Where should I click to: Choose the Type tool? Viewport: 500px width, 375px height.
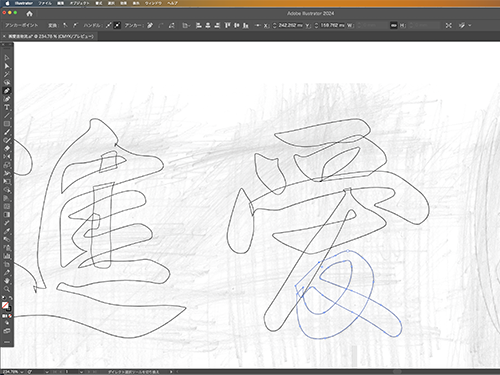pyautogui.click(x=7, y=107)
